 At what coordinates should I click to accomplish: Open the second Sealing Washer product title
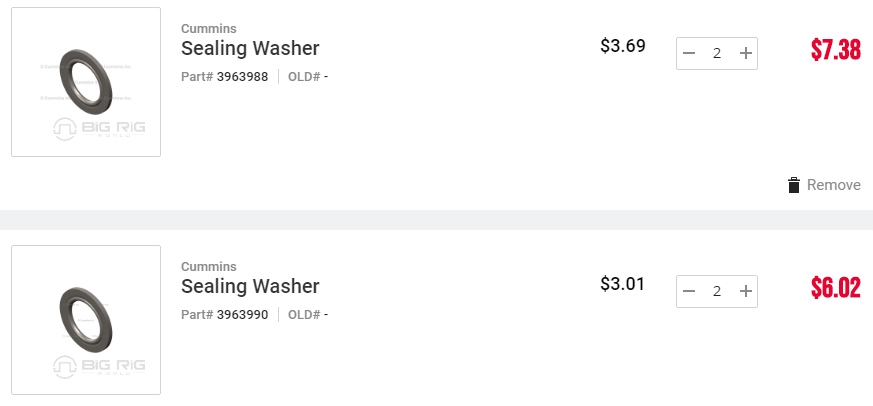[250, 286]
